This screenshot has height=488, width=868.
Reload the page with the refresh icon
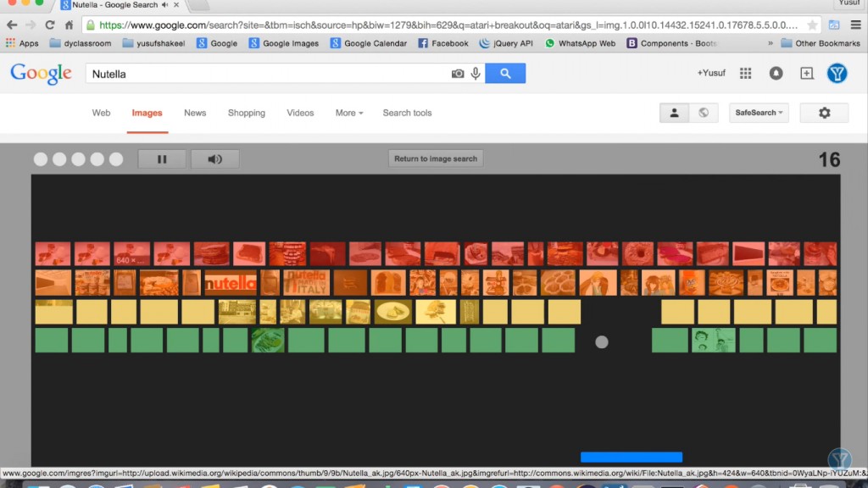point(50,25)
